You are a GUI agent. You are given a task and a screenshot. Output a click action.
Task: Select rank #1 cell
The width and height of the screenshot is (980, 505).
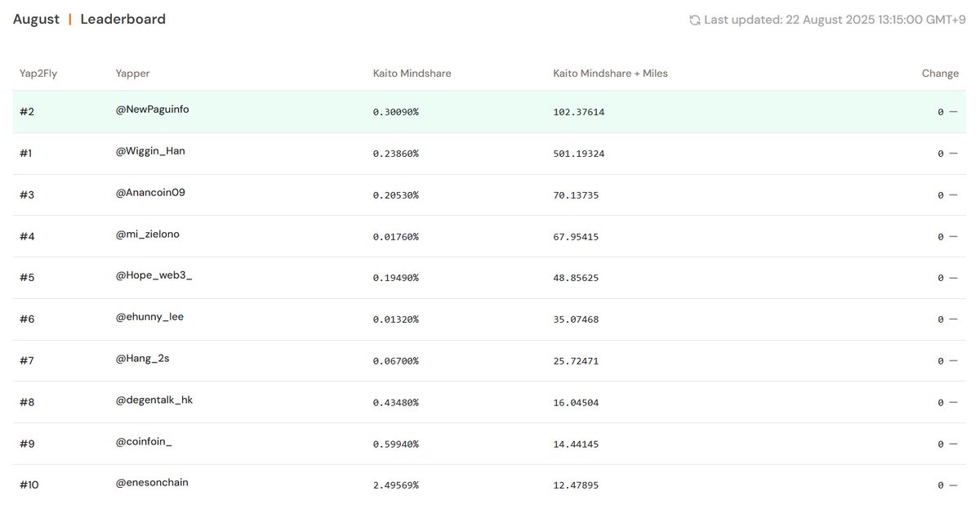click(x=27, y=153)
